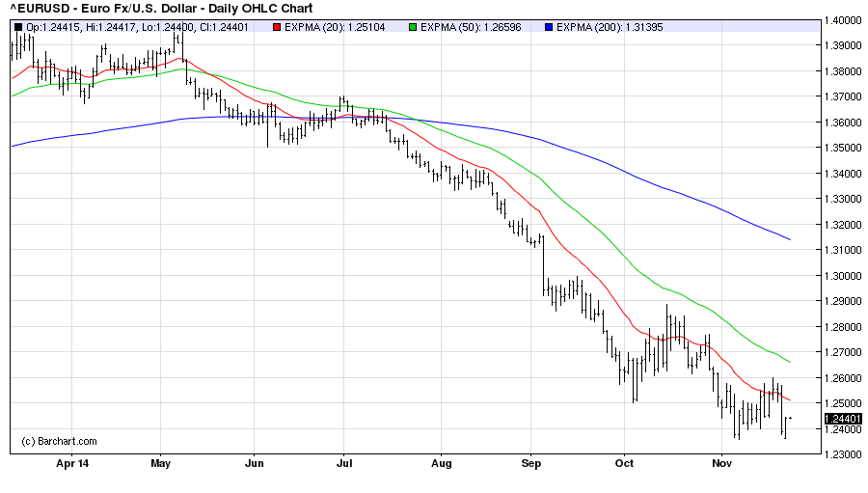The width and height of the screenshot is (868, 493).
Task: Click the 1.29000 y-axis label
Action: (843, 301)
